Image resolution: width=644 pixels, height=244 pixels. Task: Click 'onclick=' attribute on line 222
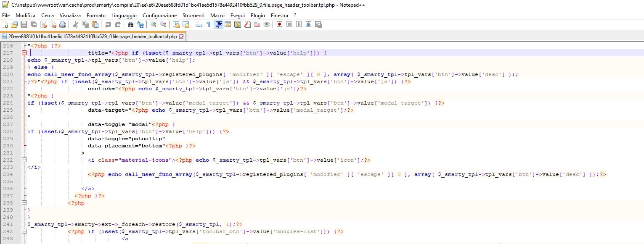101,89
